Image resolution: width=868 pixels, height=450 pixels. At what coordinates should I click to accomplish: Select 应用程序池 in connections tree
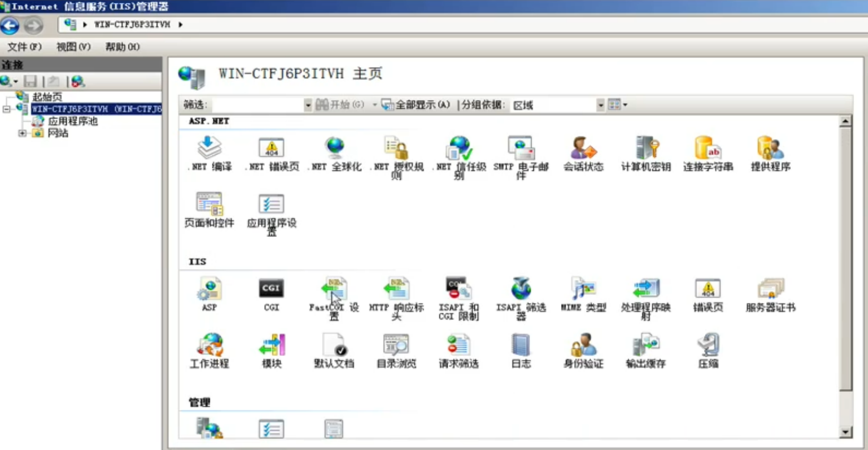[x=72, y=121]
